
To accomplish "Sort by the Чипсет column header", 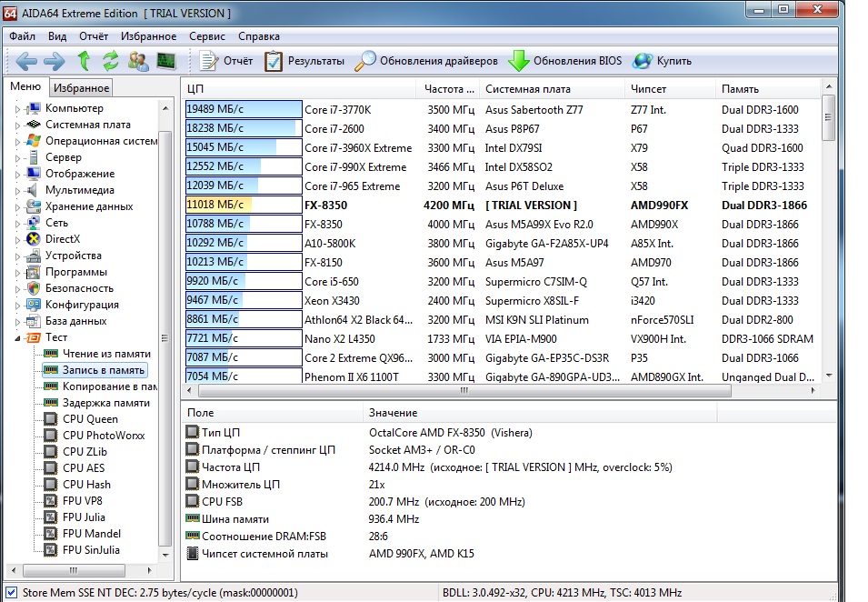I will [x=670, y=89].
